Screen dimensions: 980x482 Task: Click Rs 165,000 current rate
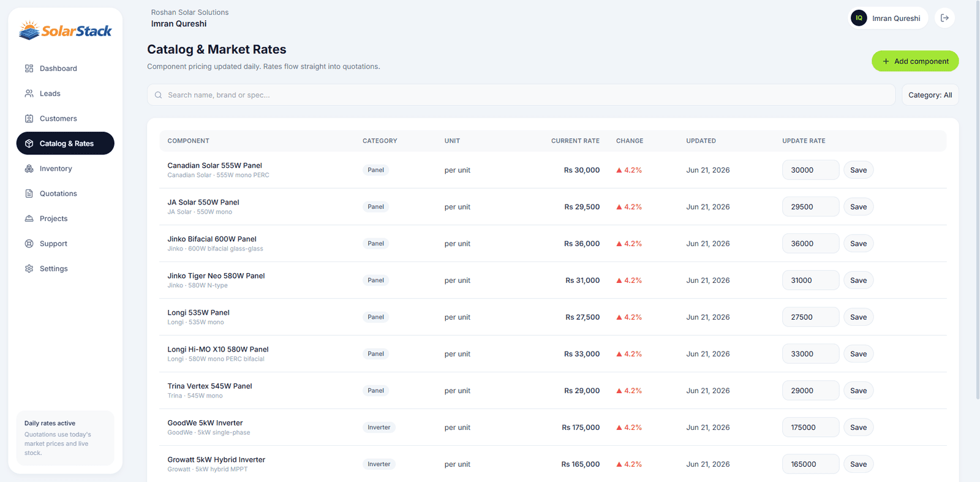click(580, 464)
